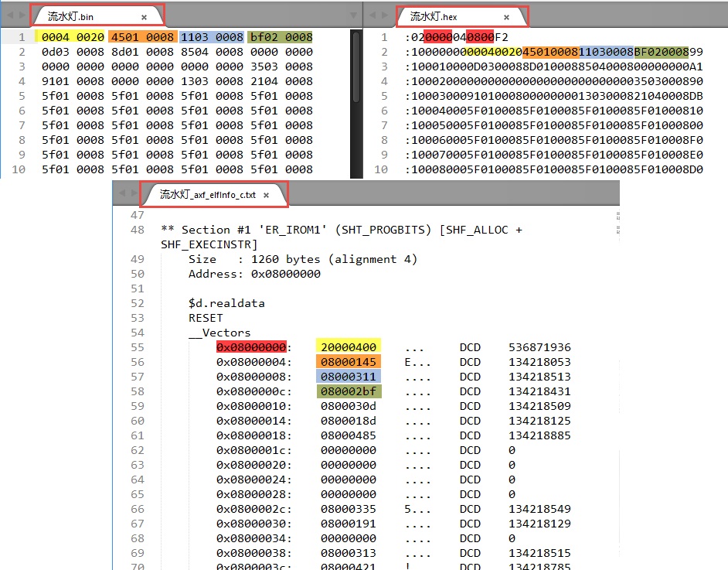
Task: Click 'Size : 1260 bytes' line
Action: click(303, 259)
